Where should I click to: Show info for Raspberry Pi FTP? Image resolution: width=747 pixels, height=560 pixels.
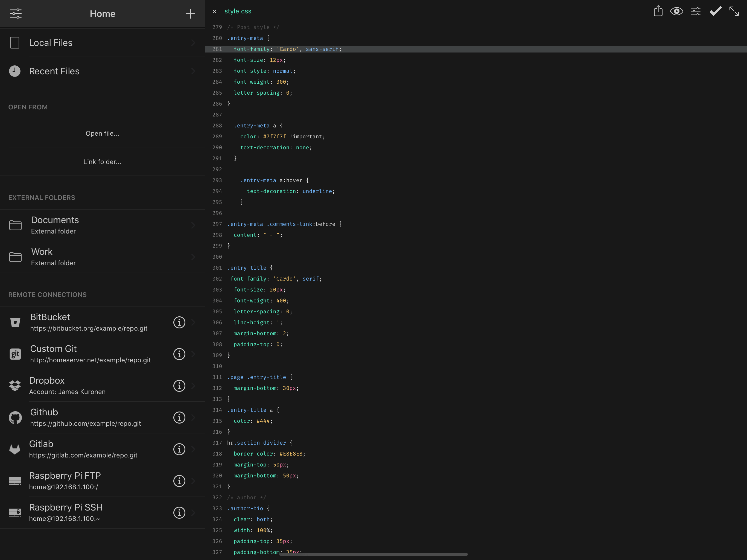click(179, 481)
